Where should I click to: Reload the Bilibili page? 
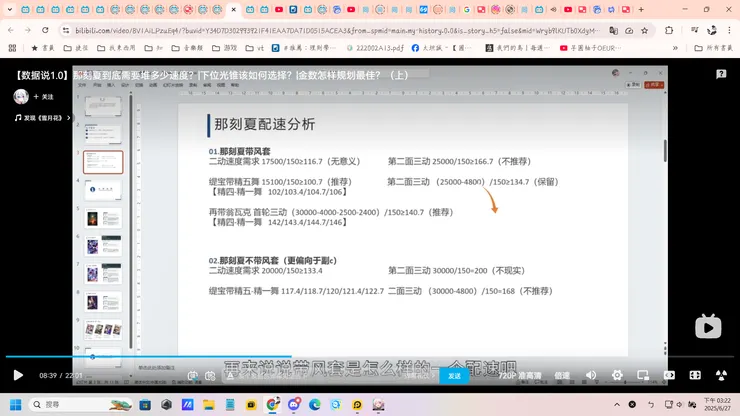[x=45, y=30]
